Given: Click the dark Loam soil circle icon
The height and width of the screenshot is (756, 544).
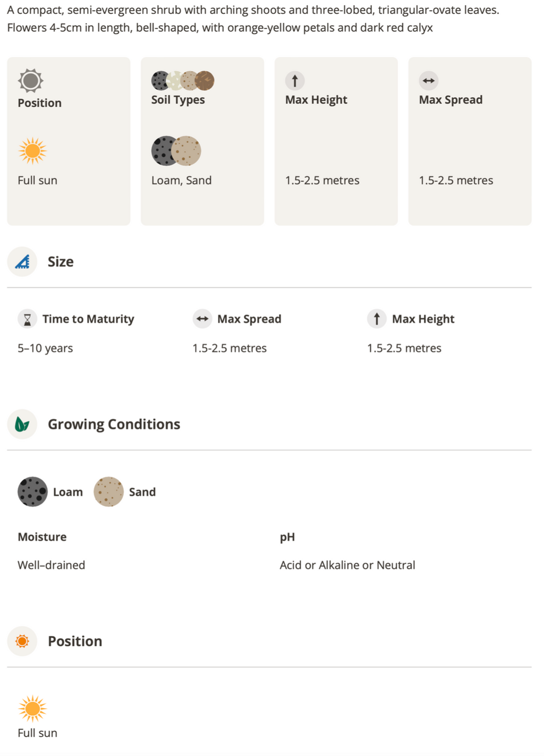Looking at the screenshot, I should (32, 491).
